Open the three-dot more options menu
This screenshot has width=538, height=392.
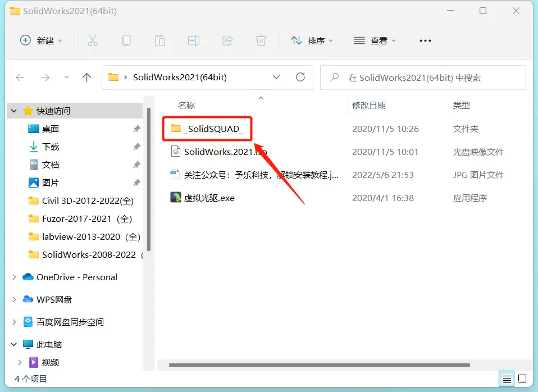(x=425, y=41)
